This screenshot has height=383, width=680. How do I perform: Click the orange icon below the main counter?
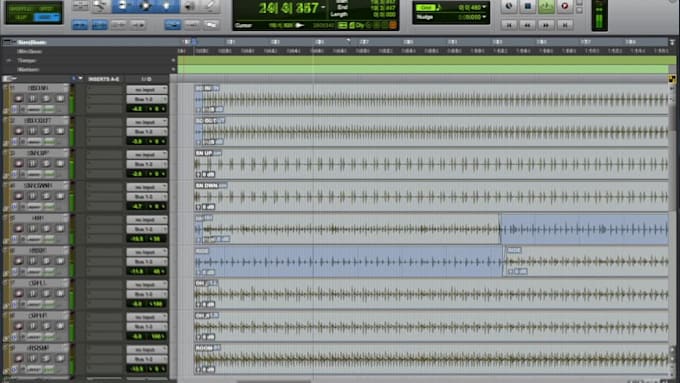tap(393, 26)
